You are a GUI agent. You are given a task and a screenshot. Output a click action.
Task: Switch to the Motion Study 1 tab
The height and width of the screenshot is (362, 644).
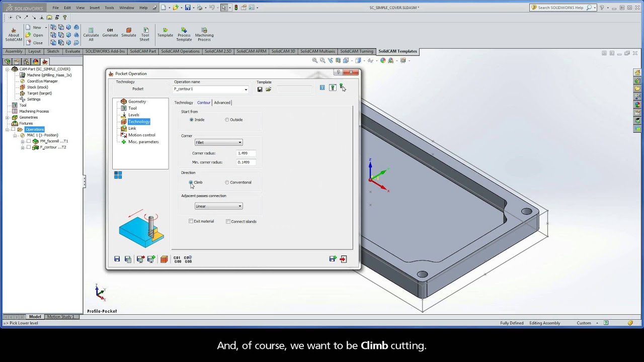point(60,317)
